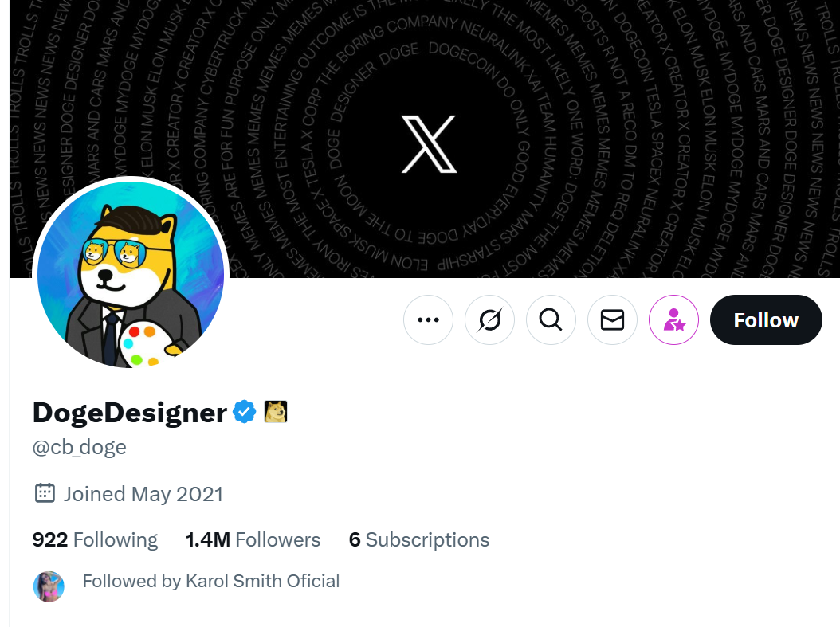Viewport: 840px width, 627px height.
Task: Click Followed by Karol Smith Oficial
Action: tap(211, 581)
